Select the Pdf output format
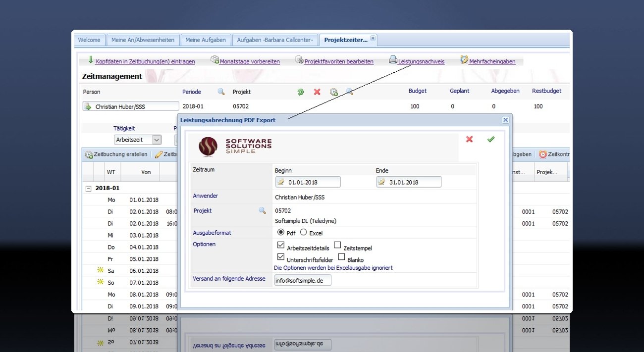Screen dimensions: 644x352 click(281, 232)
